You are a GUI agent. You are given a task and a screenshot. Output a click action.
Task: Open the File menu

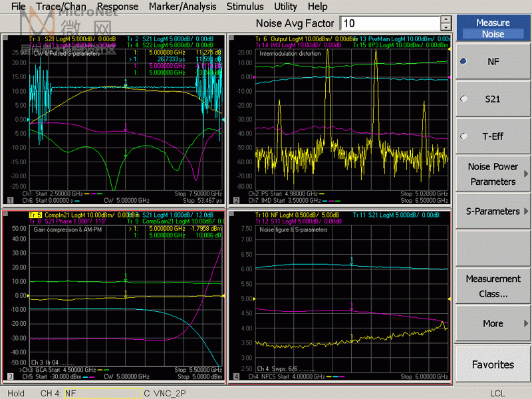18,7
